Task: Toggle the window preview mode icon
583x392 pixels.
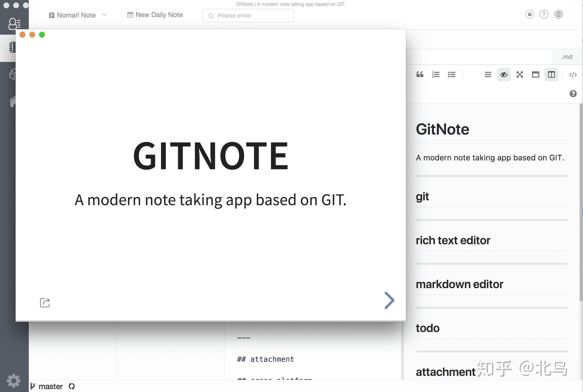Action: click(536, 75)
